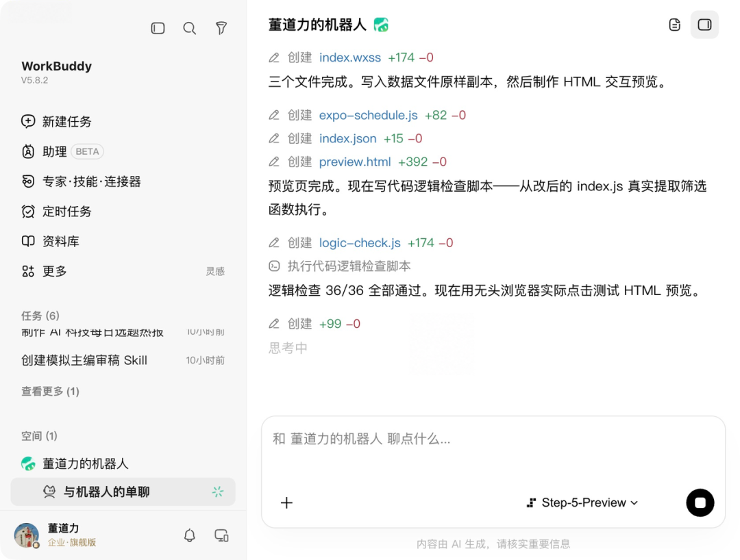Viewport: 740px width, 560px height.
Task: Click the pencil icon beside index.wxss
Action: pos(273,58)
